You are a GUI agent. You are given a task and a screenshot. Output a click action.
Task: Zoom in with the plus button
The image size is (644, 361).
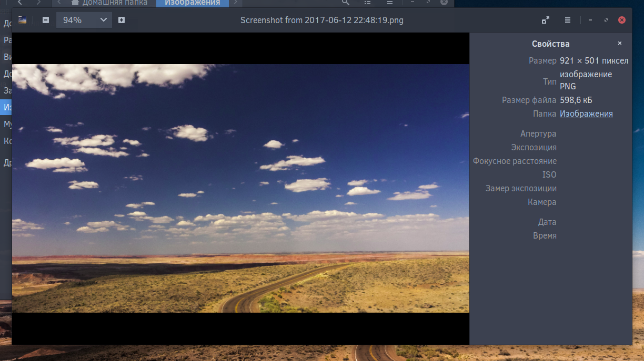(122, 20)
